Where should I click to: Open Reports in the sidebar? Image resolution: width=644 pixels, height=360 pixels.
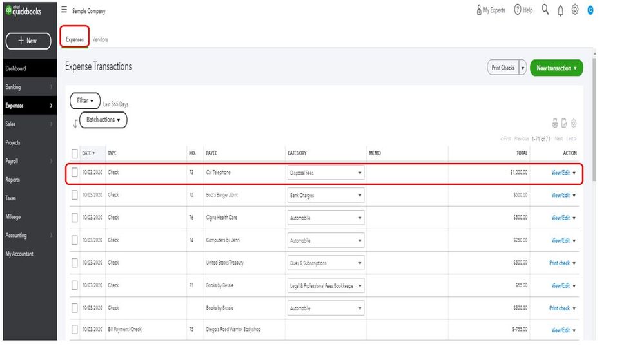click(x=13, y=180)
